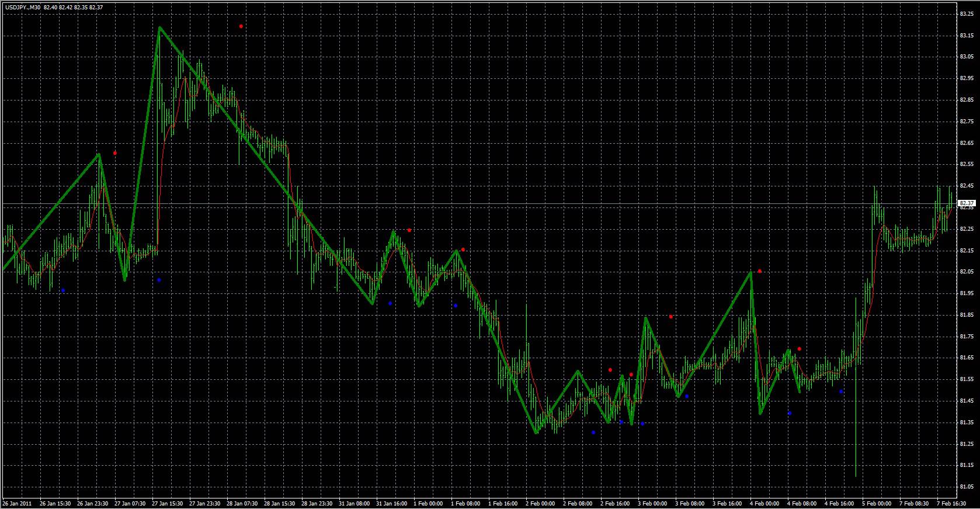
Task: Select the 82.37 current price tag
Action: pyautogui.click(x=967, y=203)
